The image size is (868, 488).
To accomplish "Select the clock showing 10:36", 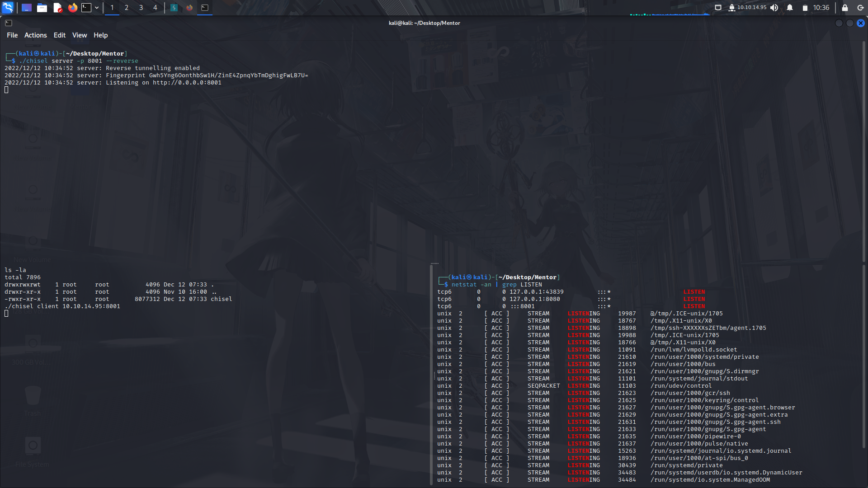I will [x=821, y=8].
